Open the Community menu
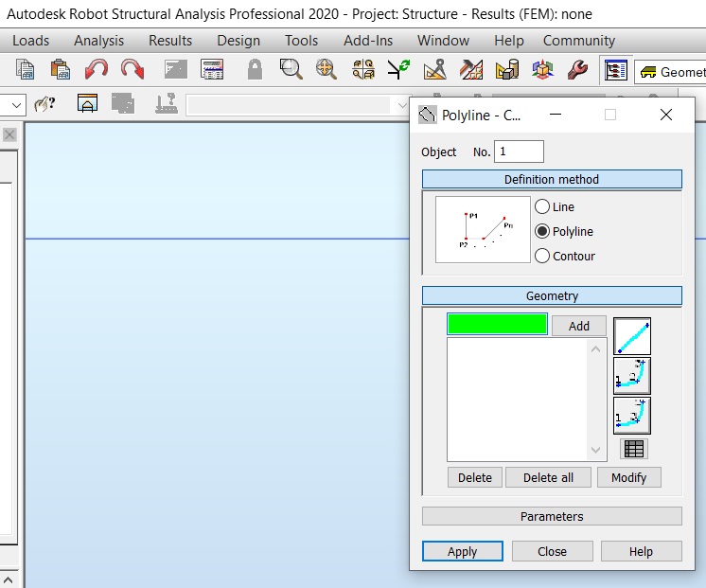 [x=578, y=41]
